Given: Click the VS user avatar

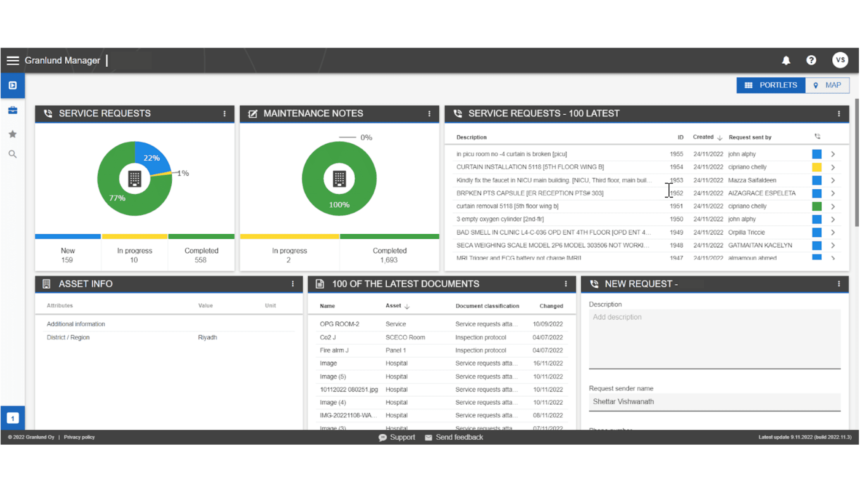Looking at the screenshot, I should (840, 60).
